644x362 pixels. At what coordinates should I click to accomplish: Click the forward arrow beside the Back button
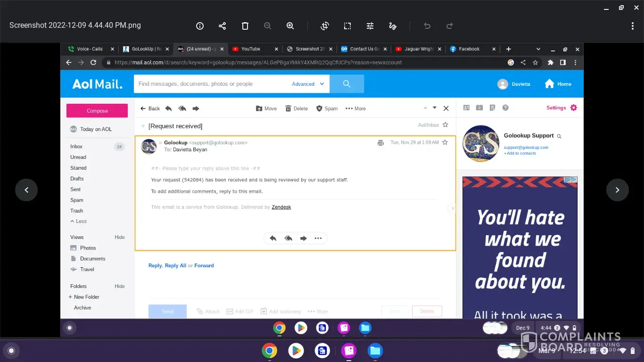point(196,108)
